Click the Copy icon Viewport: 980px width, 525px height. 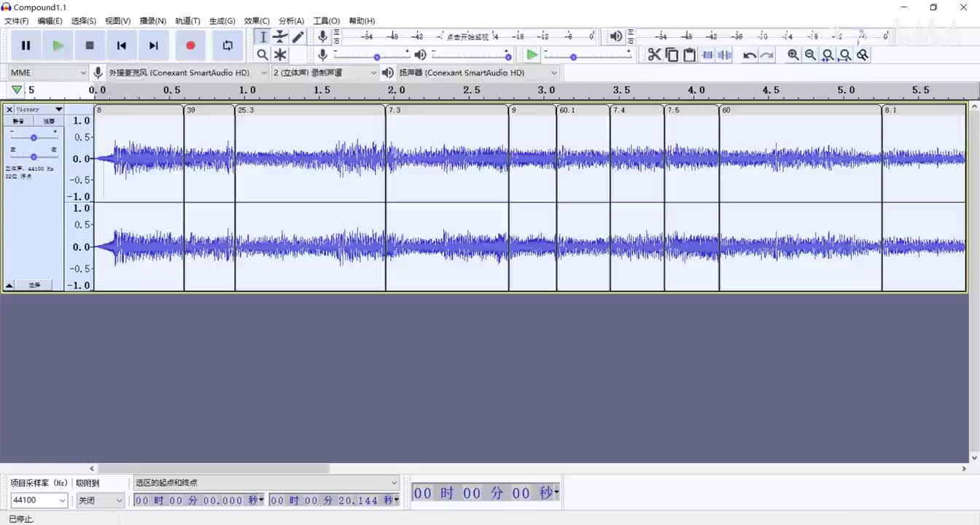[x=672, y=55]
